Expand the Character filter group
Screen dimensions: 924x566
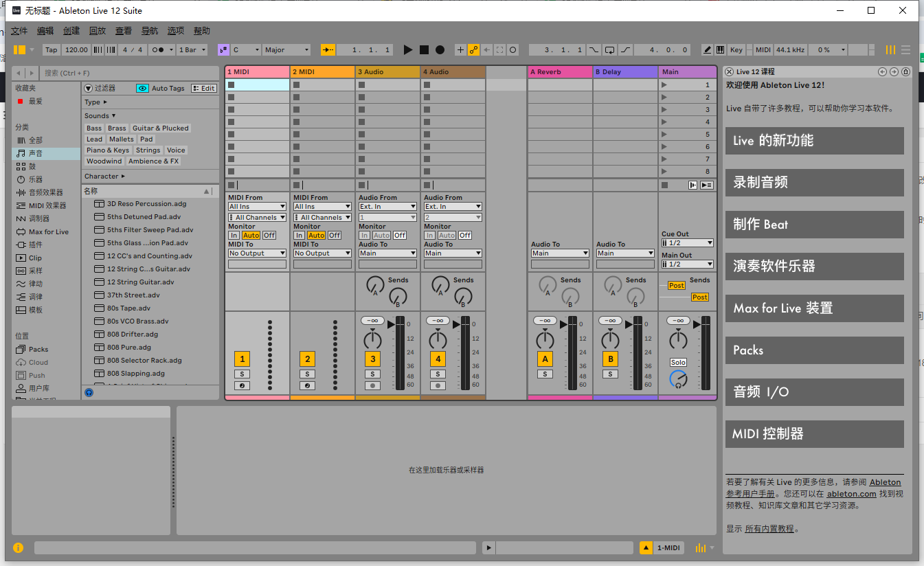click(105, 176)
